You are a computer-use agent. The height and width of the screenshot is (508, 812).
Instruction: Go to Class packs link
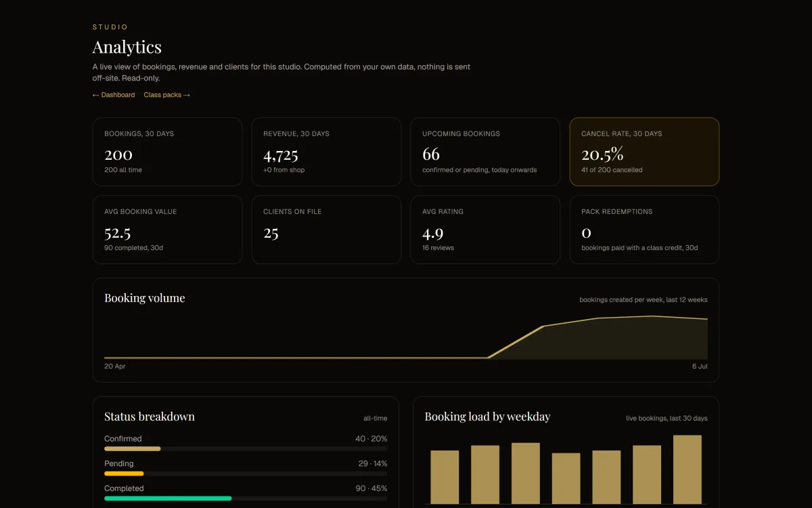click(x=167, y=95)
